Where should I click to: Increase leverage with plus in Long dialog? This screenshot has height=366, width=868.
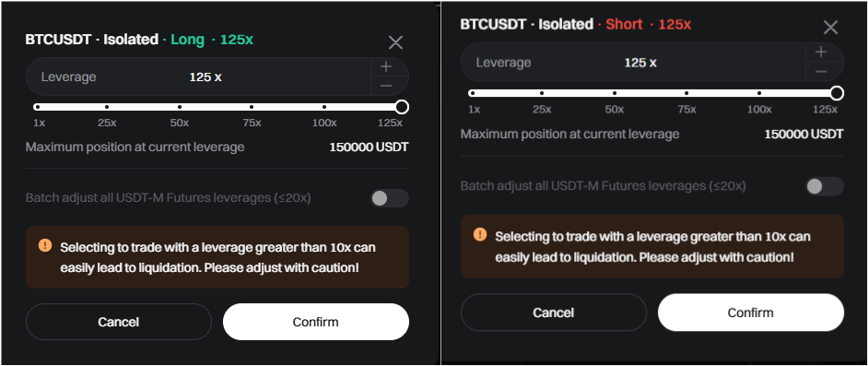point(386,67)
